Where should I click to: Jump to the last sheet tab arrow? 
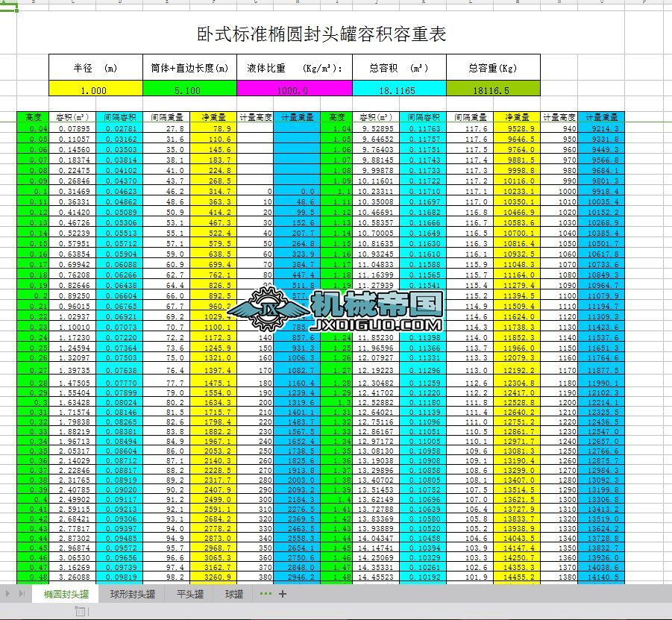click(22, 594)
